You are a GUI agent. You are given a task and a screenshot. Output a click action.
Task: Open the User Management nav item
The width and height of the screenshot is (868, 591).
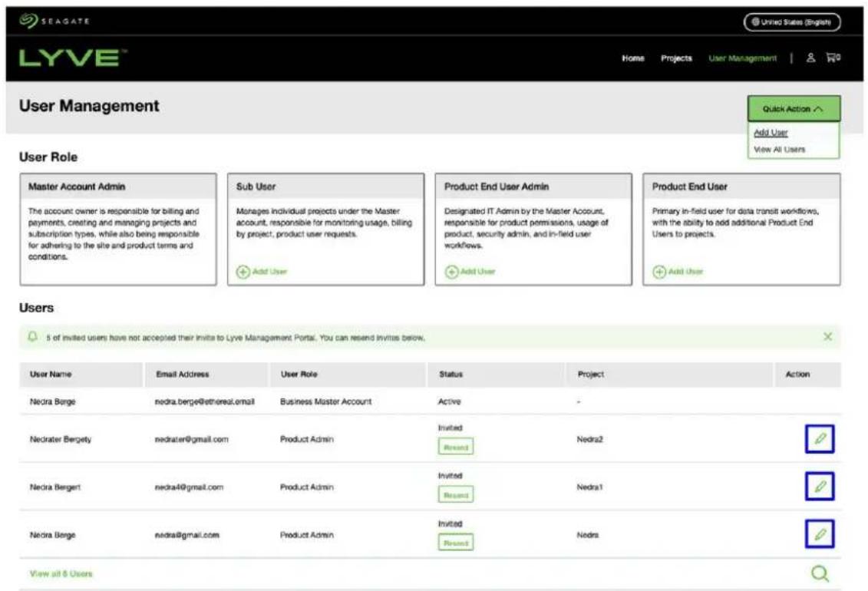(742, 58)
